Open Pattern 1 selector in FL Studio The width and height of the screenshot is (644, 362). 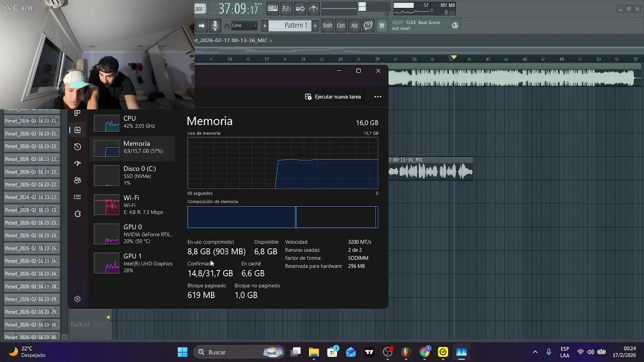(x=290, y=26)
